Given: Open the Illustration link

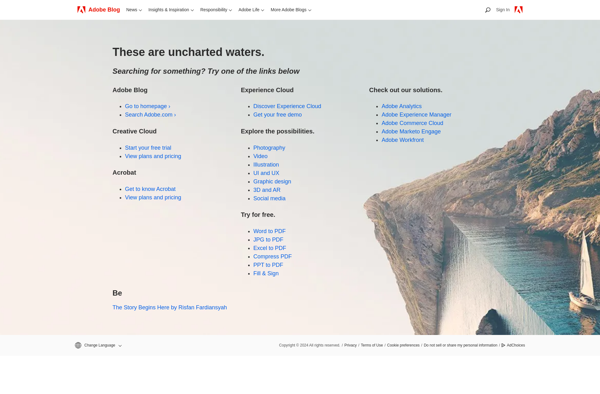Looking at the screenshot, I should pos(266,164).
